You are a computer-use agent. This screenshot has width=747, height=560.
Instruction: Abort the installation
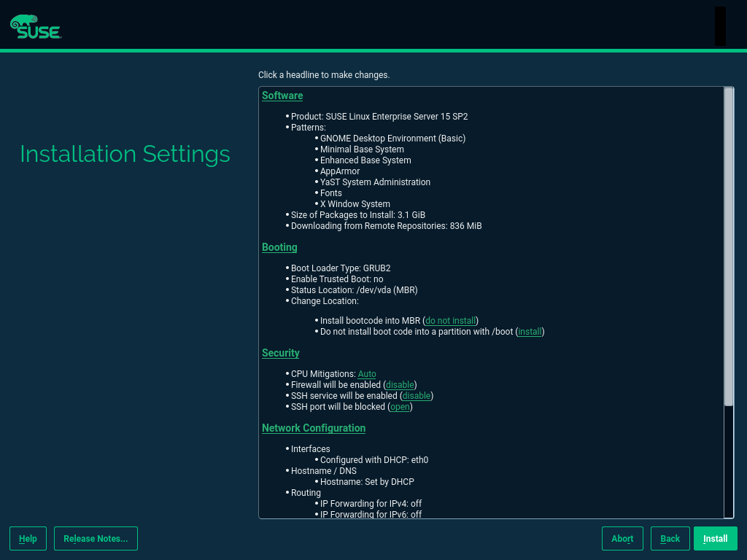pos(622,539)
